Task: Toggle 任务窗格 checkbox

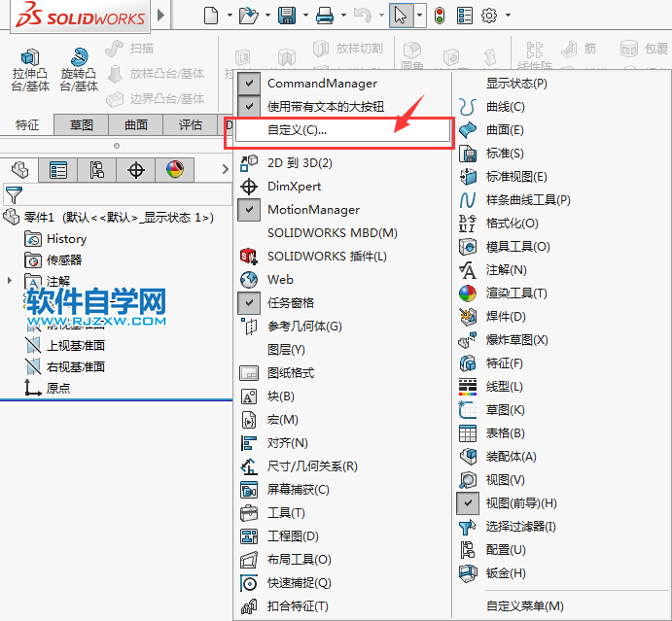Action: 249,303
